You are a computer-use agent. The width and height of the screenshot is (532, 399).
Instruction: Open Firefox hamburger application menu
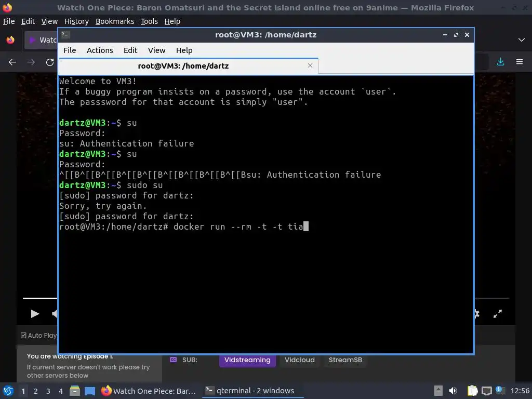tap(520, 62)
